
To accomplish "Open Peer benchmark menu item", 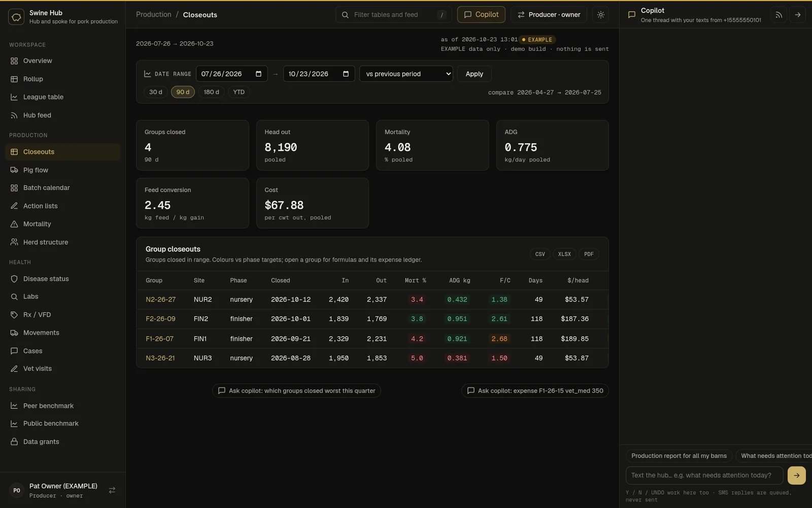I will click(x=63, y=406).
